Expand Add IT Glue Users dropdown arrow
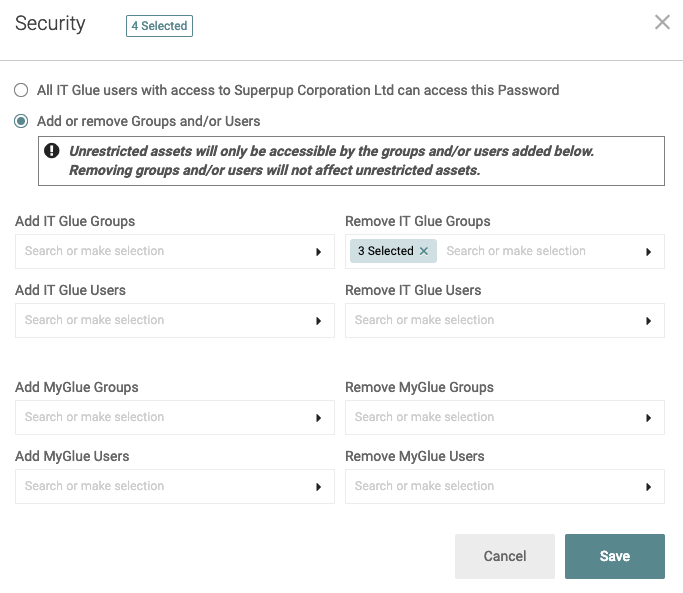Screen dimensions: 683x593 point(319,321)
